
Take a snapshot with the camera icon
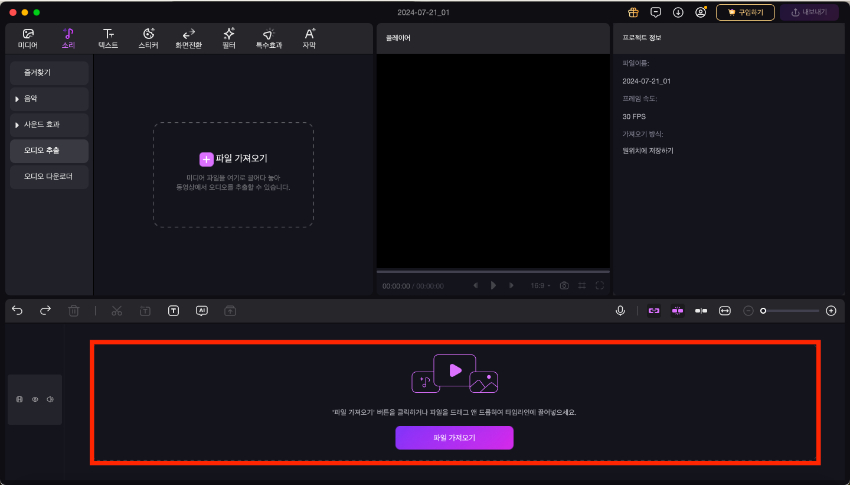pyautogui.click(x=564, y=286)
